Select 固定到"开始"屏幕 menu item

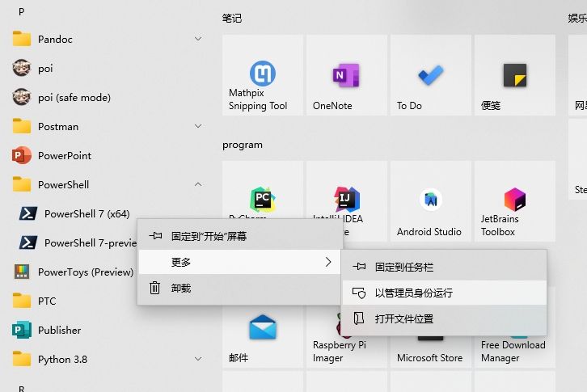pyautogui.click(x=239, y=236)
